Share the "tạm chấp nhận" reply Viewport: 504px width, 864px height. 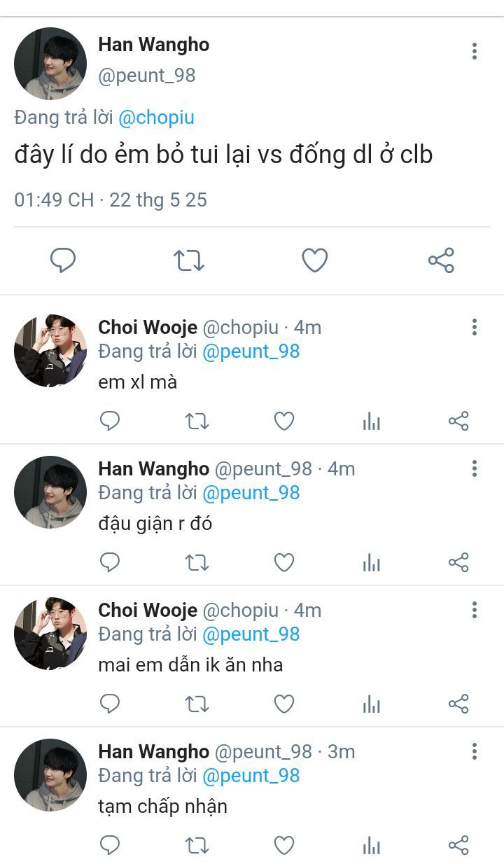458,845
